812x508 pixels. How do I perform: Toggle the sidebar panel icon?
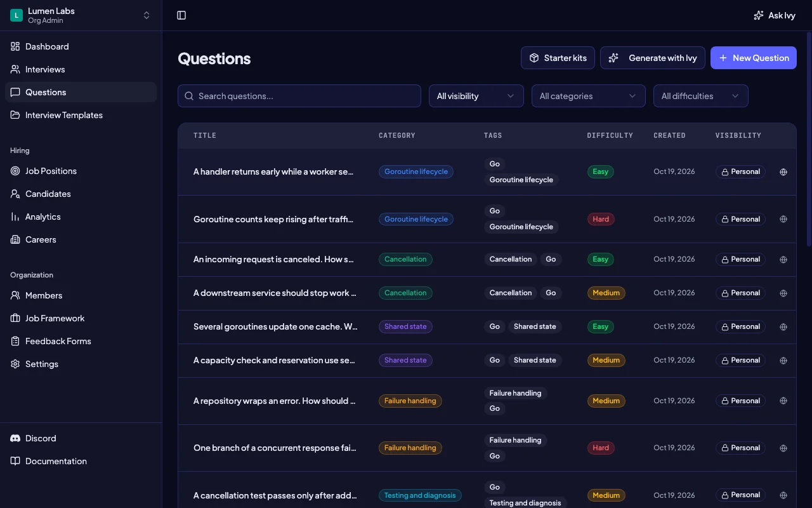[x=181, y=15]
